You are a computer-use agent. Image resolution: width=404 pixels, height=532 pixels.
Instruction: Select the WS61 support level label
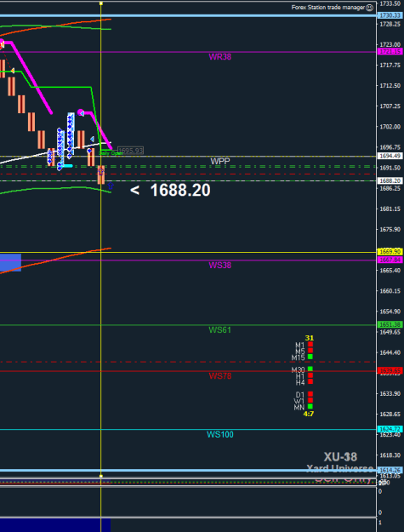(220, 329)
